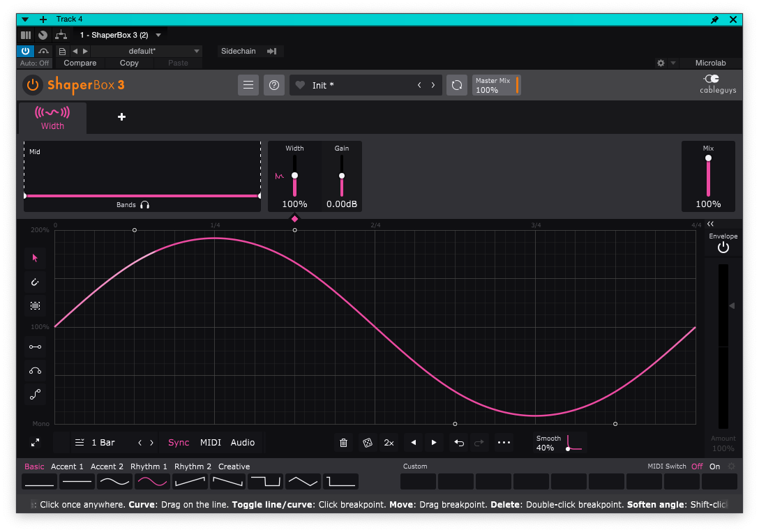Switch to MIDI trigger mode
759x532 pixels.
pyautogui.click(x=211, y=443)
